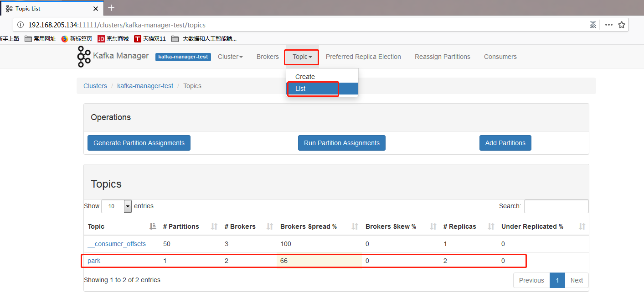Click the QR code icon in the address bar
Screen dimensions: 644x294
click(x=593, y=25)
